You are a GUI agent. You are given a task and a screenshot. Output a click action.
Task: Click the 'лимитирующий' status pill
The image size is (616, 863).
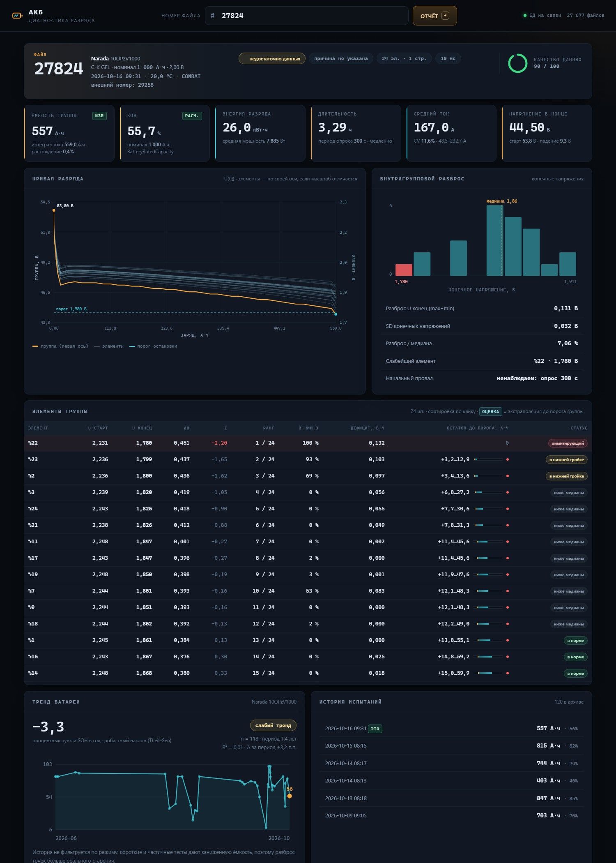(x=568, y=443)
